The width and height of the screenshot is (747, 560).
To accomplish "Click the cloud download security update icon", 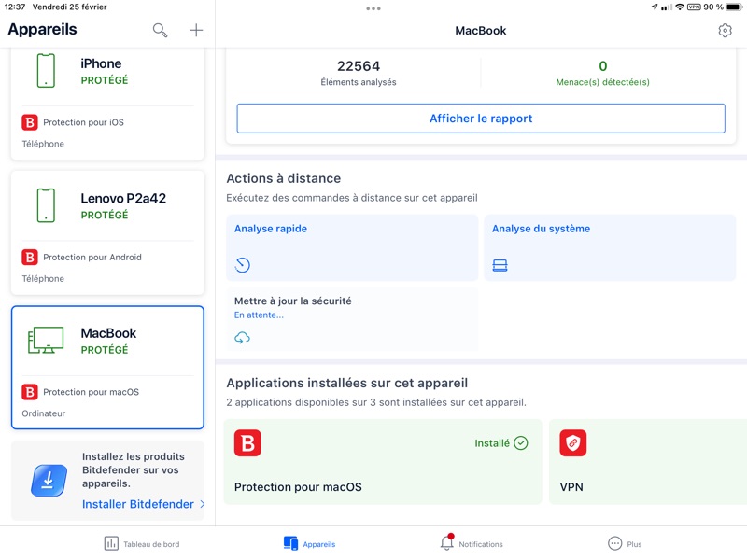I will point(243,337).
